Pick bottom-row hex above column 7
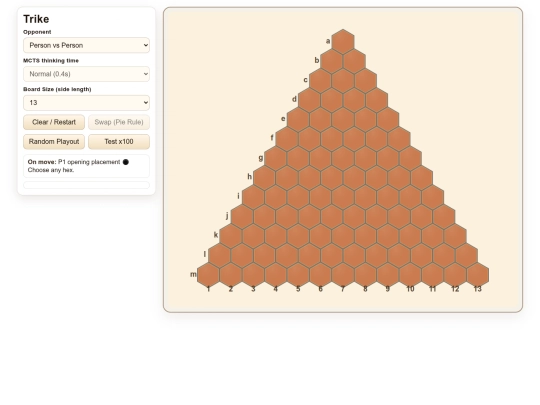The image size is (540, 405). pyautogui.click(x=343, y=275)
